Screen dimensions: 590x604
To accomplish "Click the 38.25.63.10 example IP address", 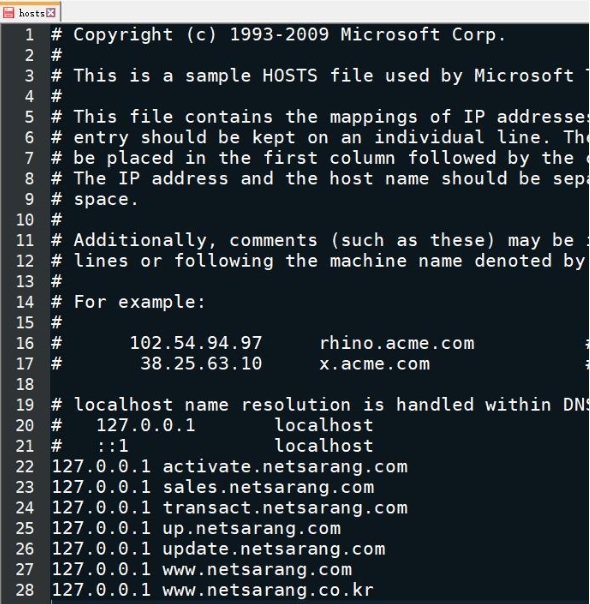I will click(201, 364).
